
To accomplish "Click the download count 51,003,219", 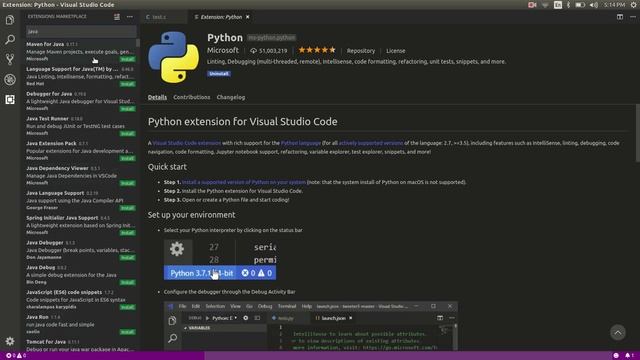I will (269, 51).
